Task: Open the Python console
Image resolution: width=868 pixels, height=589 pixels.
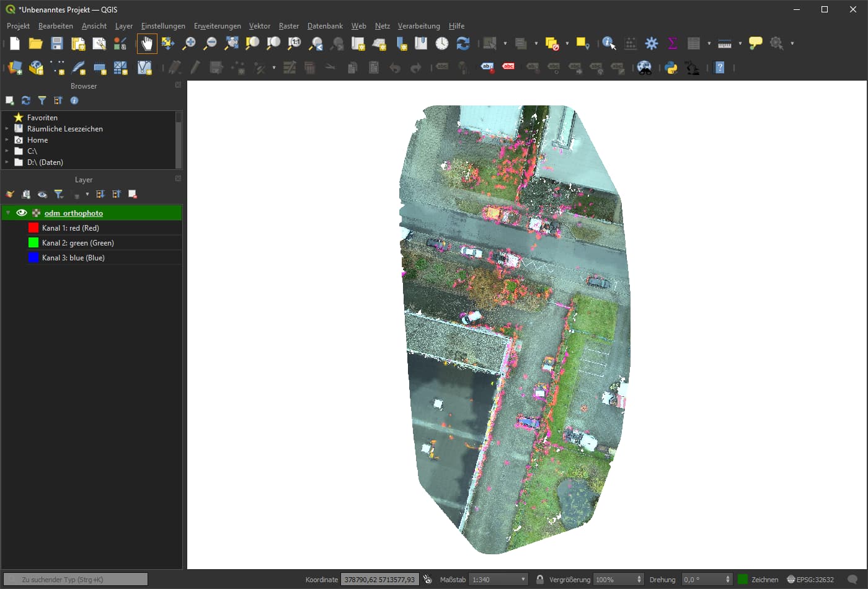Action: (x=671, y=68)
